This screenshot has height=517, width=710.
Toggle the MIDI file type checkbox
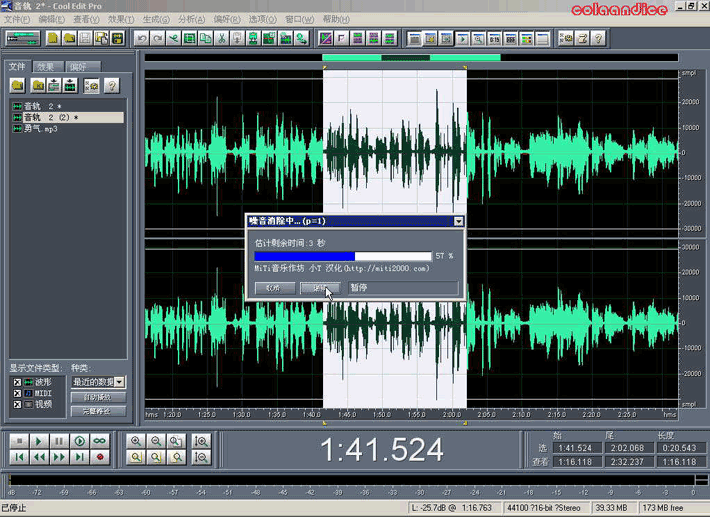[17, 393]
